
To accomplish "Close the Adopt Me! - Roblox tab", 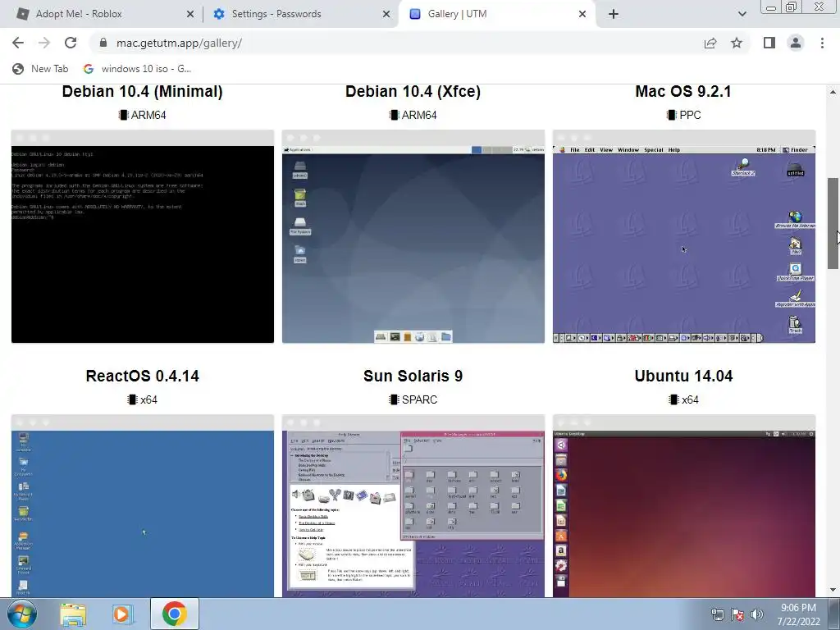I will [x=190, y=15].
